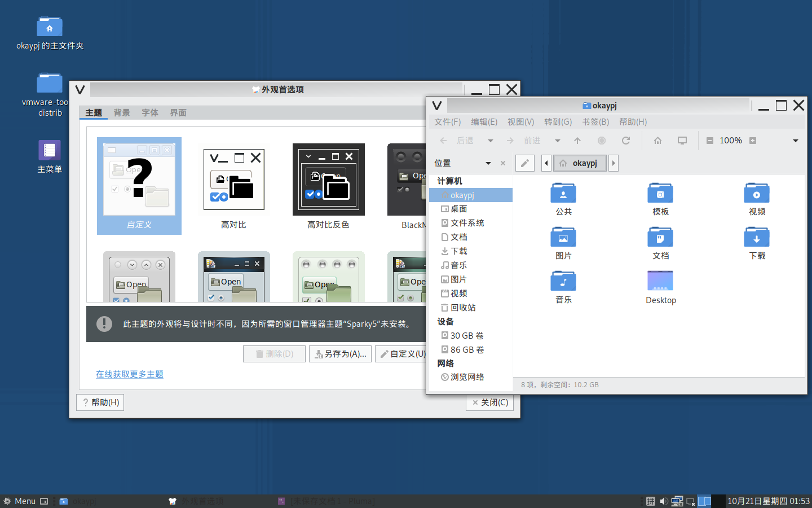Open view mode dropdown at toolbar right end
Image resolution: width=812 pixels, height=508 pixels.
point(795,141)
